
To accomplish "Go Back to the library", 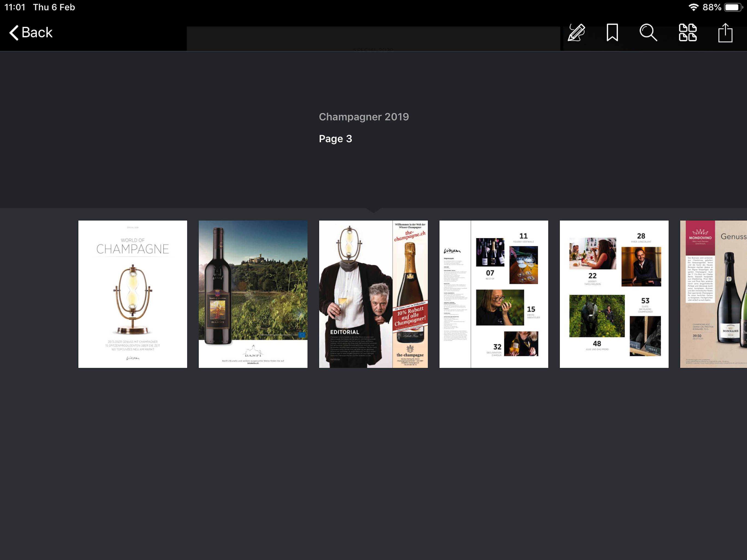I will [37, 33].
